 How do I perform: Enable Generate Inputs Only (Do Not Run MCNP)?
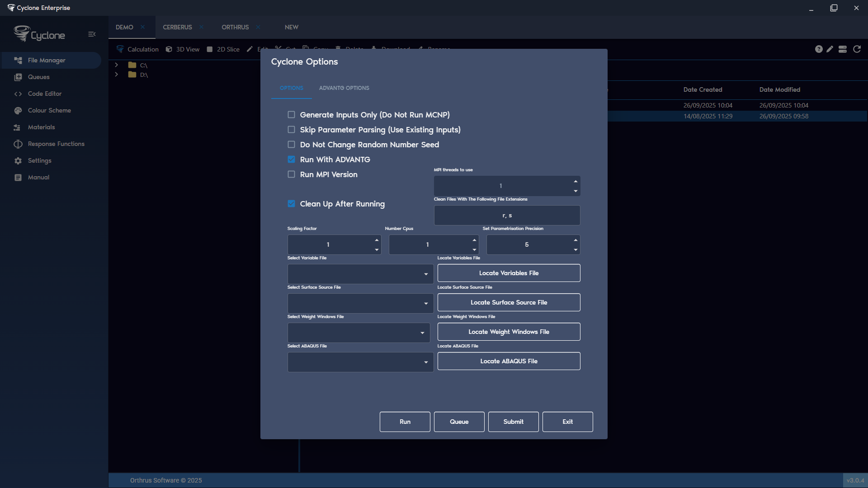pyautogui.click(x=291, y=115)
